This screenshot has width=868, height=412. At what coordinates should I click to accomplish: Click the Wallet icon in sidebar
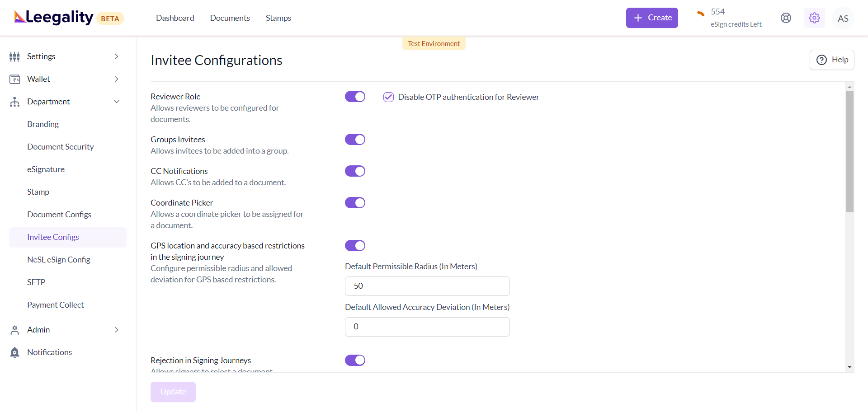(x=14, y=79)
